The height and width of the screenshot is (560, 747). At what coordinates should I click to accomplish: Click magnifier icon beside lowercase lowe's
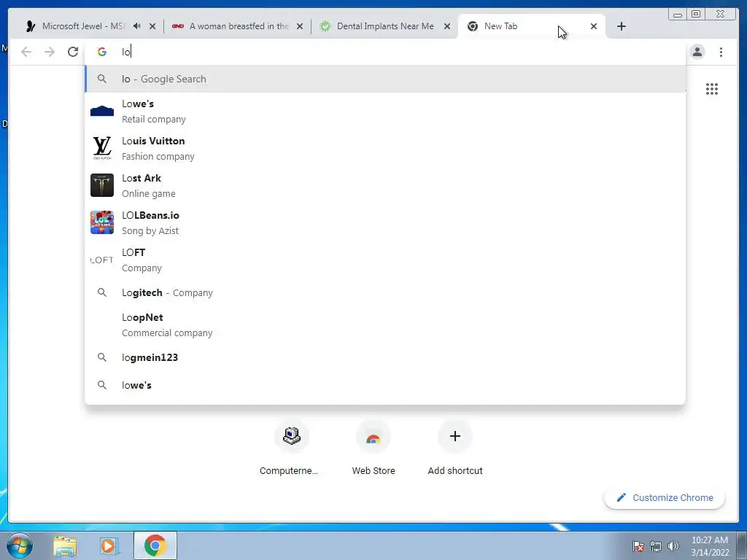(x=102, y=385)
